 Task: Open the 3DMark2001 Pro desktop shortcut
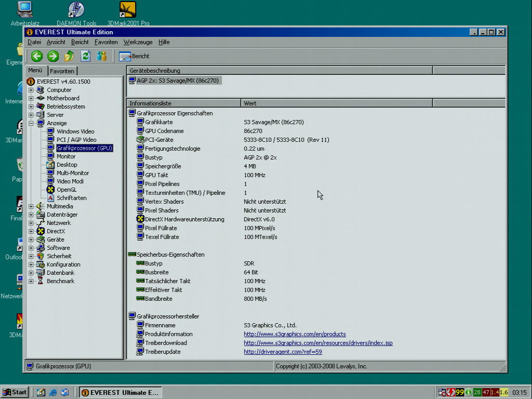(128, 10)
